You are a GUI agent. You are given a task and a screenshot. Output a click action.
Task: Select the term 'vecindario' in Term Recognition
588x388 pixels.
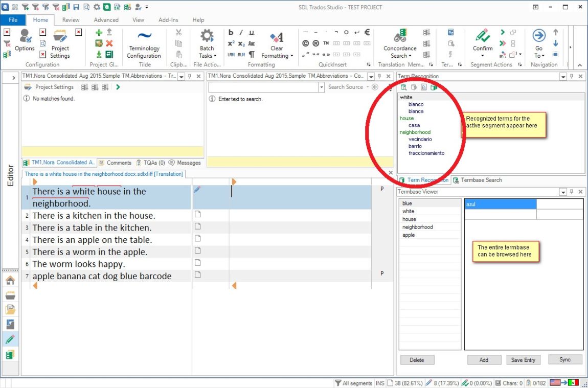pos(420,139)
